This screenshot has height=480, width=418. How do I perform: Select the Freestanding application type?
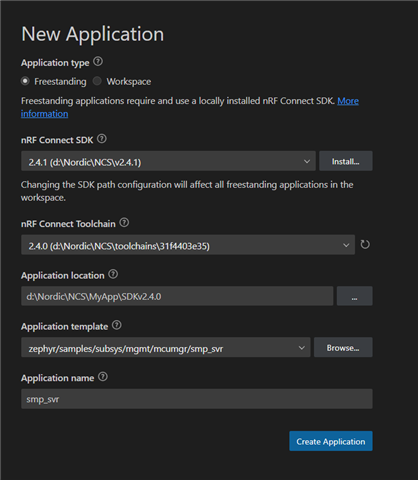(x=25, y=81)
